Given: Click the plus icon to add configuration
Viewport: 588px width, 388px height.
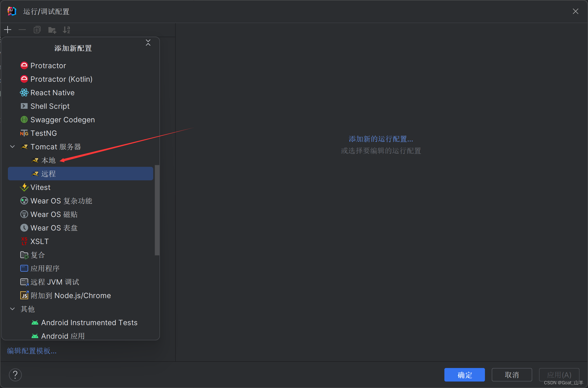Looking at the screenshot, I should [x=8, y=30].
